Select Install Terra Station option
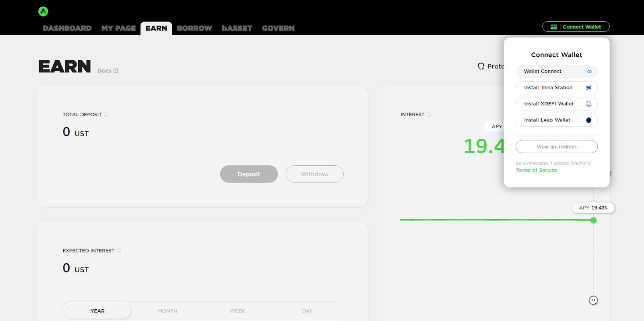The width and height of the screenshot is (644, 321). pos(557,88)
